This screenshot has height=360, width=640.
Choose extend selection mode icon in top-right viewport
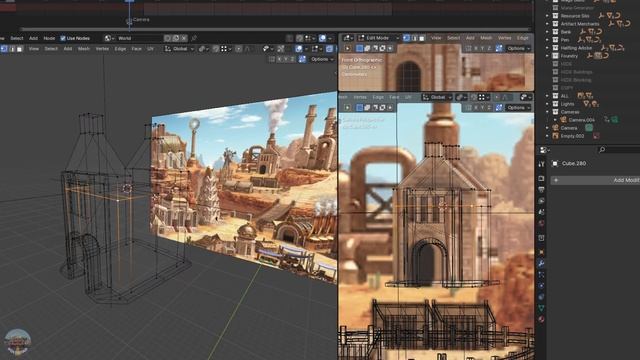[367, 48]
